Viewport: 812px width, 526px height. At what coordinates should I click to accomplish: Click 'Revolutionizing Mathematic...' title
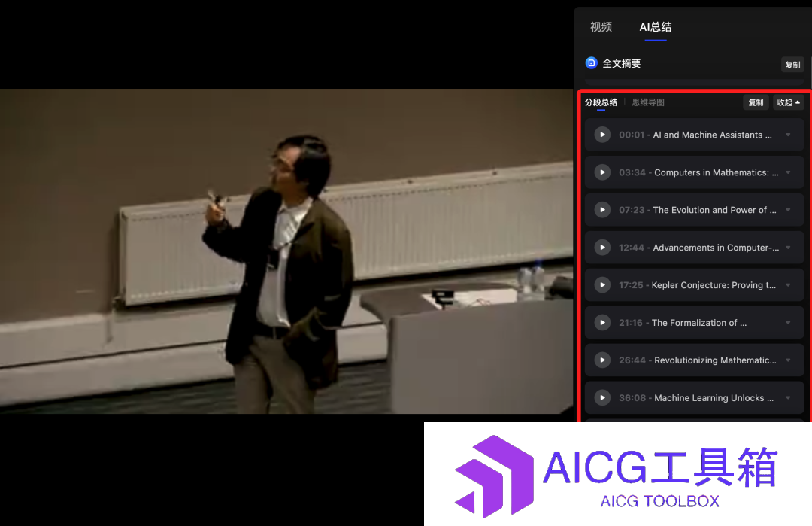point(715,360)
